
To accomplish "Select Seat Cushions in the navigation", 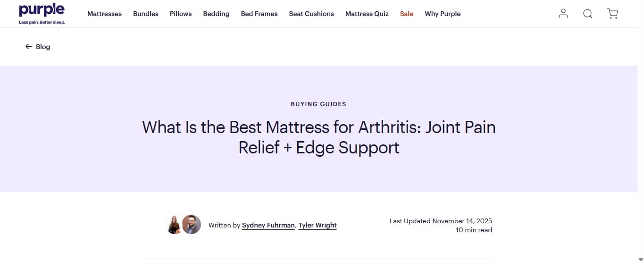I will click(x=311, y=14).
